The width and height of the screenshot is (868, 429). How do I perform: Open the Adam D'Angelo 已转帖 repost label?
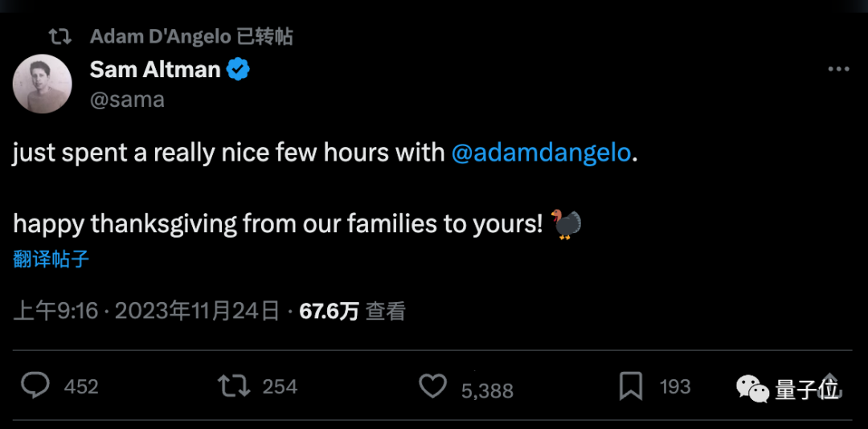[x=191, y=36]
